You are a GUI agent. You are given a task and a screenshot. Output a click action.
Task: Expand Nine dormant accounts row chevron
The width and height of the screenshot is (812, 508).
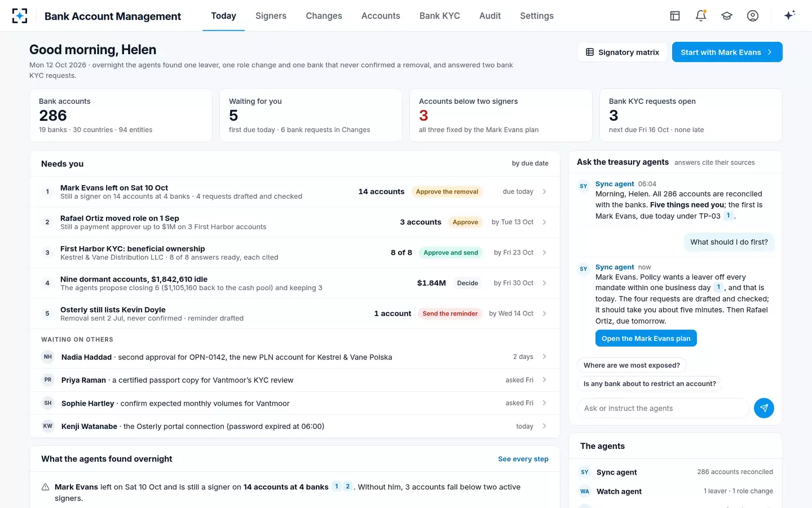point(544,283)
